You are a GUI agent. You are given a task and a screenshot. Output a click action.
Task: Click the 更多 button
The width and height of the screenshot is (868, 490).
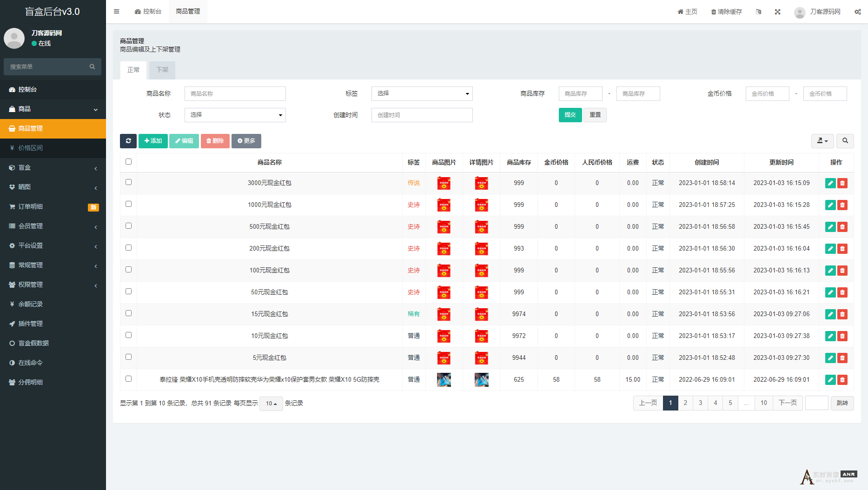(246, 141)
